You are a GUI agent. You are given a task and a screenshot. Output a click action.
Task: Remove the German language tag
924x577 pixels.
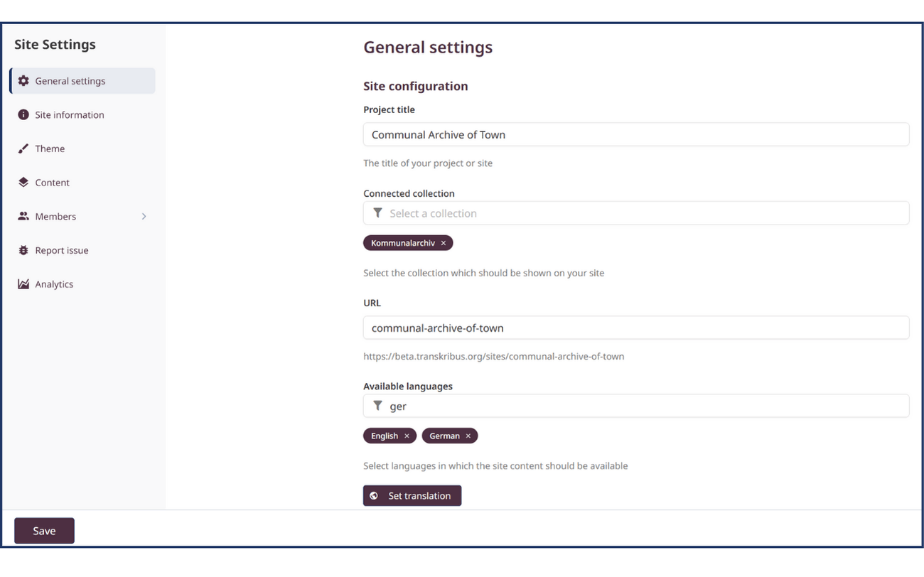[x=468, y=436]
